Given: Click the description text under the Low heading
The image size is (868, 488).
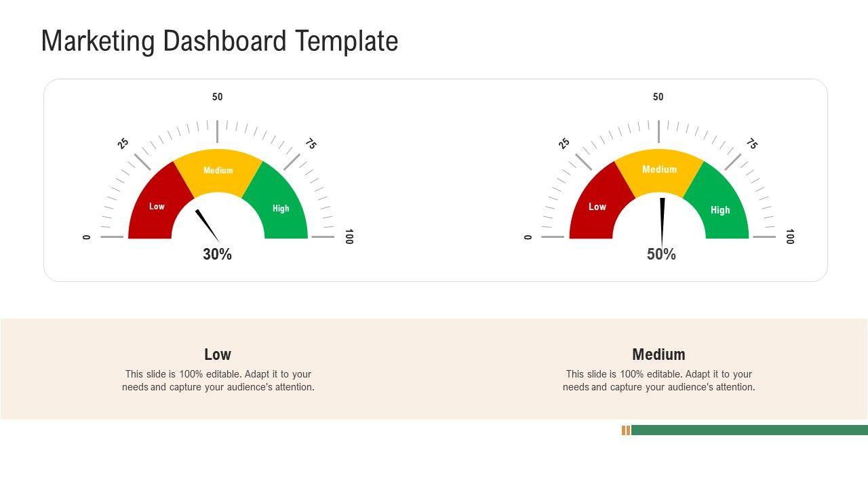Looking at the screenshot, I should coord(218,381).
